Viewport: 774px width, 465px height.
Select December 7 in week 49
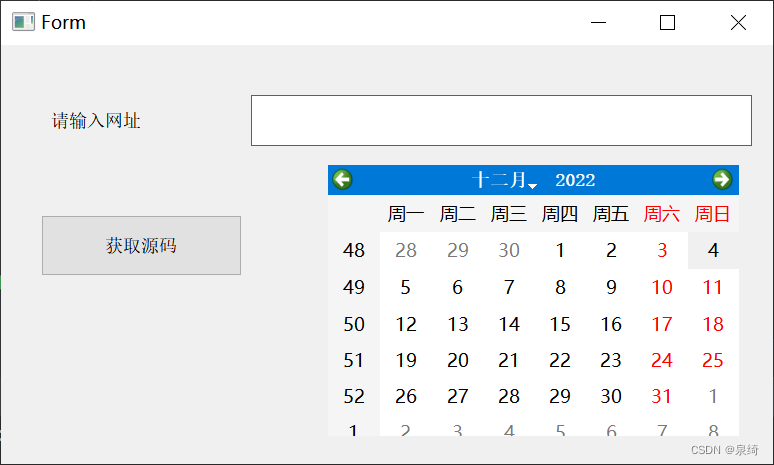point(509,287)
